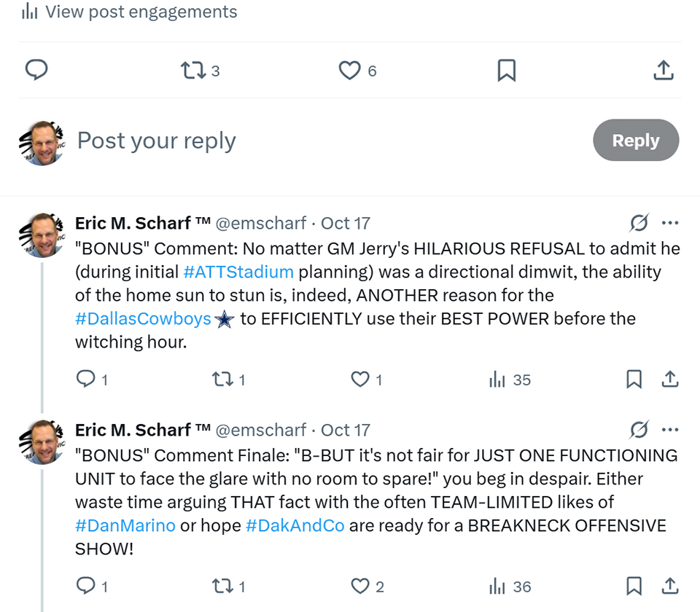
Task: Click the Post your reply text field
Action: pyautogui.click(x=157, y=141)
